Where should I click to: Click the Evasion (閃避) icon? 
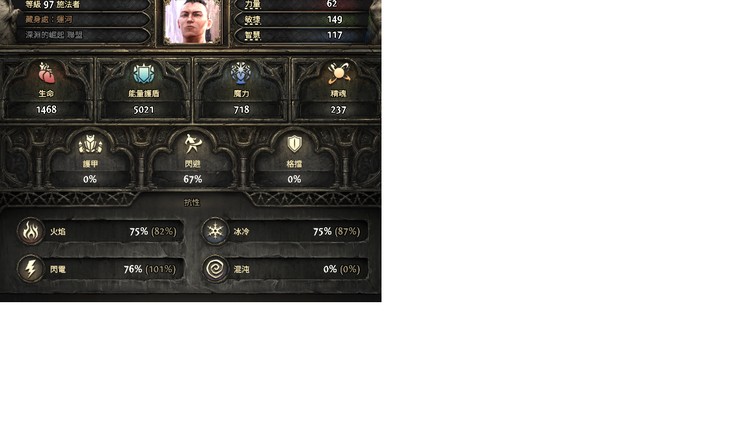192,144
